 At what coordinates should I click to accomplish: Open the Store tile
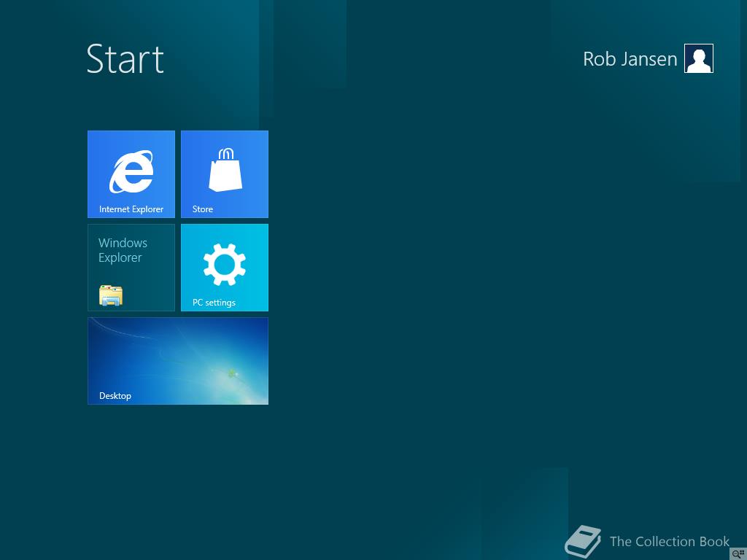pyautogui.click(x=225, y=174)
